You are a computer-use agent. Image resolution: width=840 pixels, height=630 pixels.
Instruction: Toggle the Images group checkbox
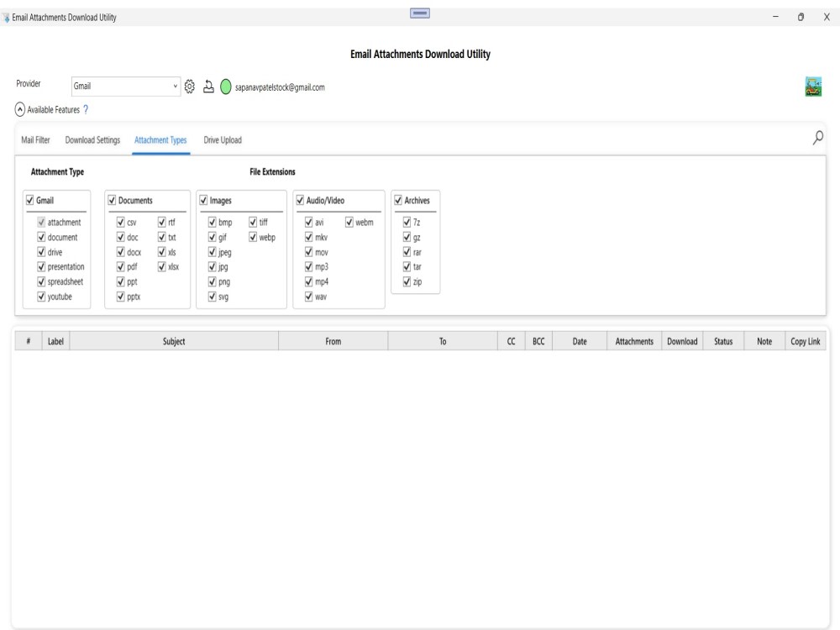click(x=203, y=201)
